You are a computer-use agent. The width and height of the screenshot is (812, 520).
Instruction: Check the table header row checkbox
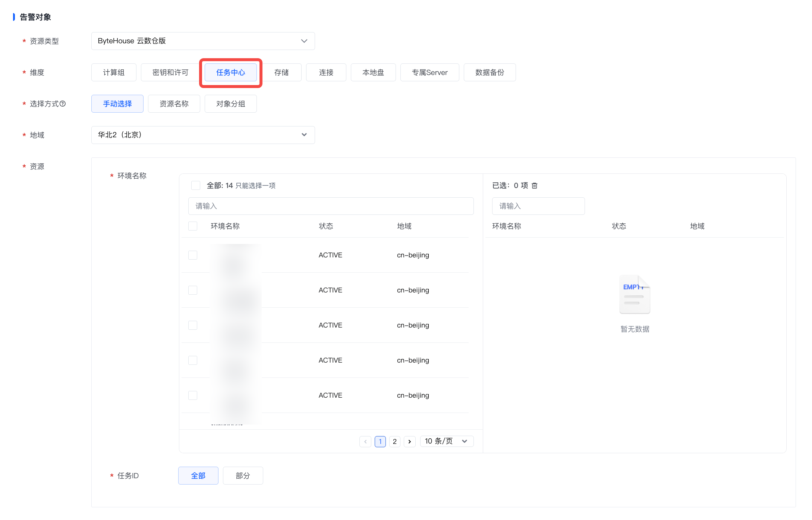pyautogui.click(x=193, y=226)
